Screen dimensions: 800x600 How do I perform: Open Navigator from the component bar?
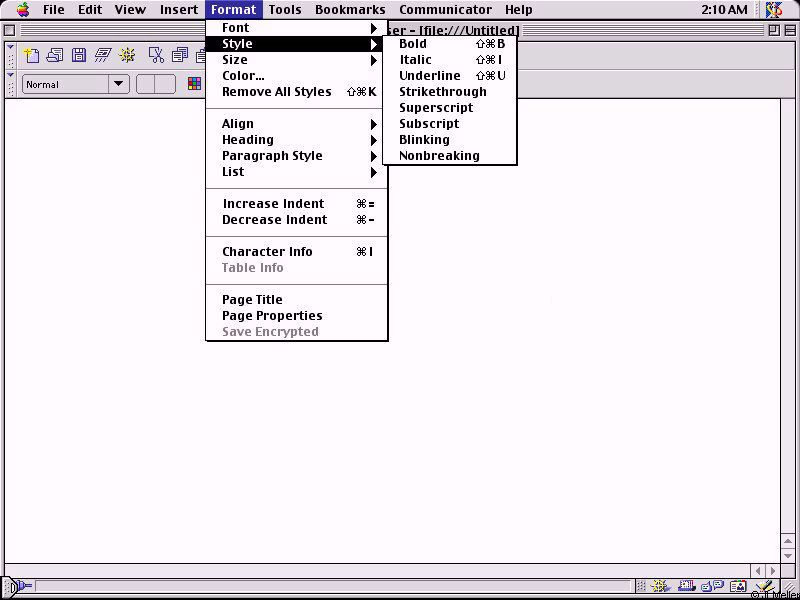661,587
